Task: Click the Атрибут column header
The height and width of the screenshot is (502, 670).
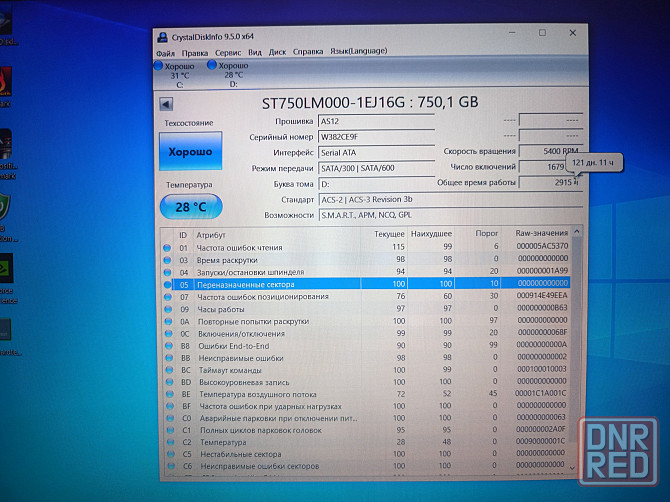Action: pyautogui.click(x=211, y=235)
